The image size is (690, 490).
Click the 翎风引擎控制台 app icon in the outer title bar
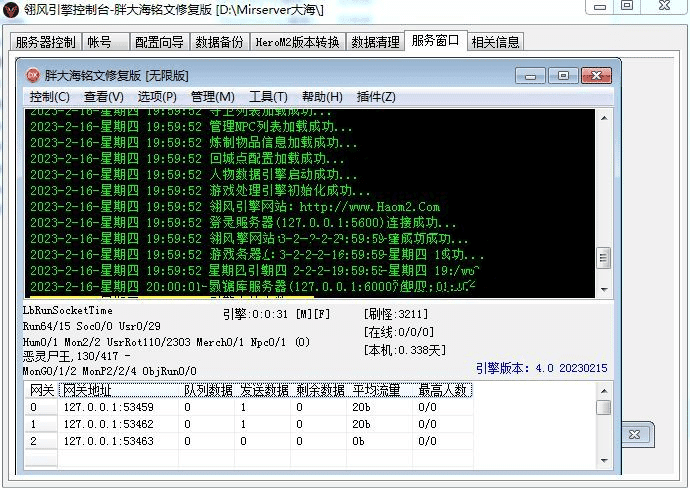click(11, 8)
